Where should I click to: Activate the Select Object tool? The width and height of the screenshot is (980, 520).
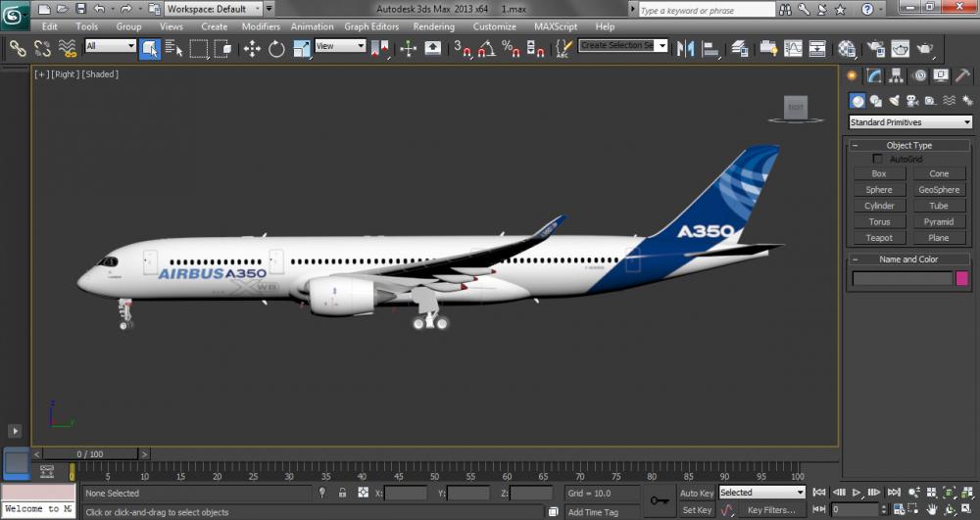point(150,48)
